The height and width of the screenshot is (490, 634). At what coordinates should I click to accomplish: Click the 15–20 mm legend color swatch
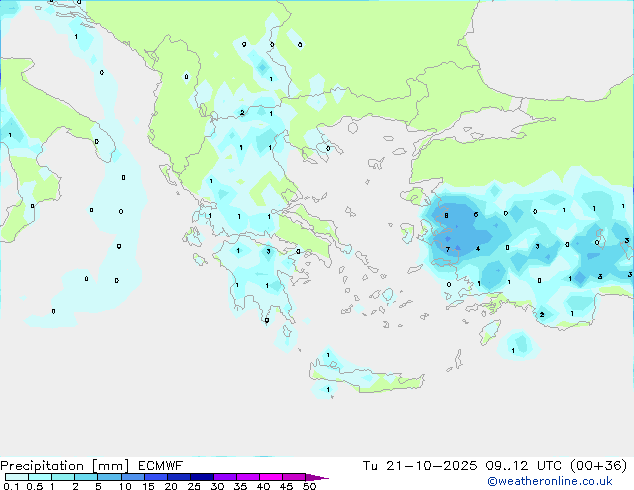click(x=156, y=477)
